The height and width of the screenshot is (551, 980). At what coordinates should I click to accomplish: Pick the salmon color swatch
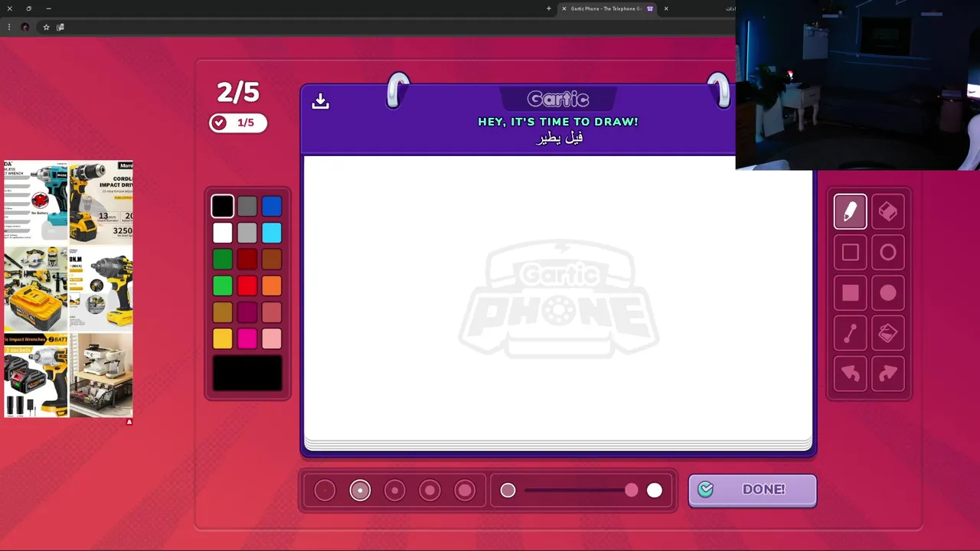272,312
